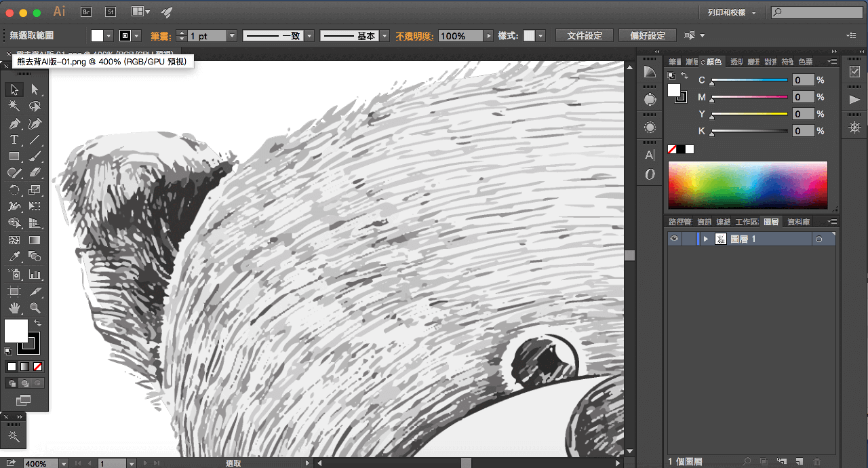This screenshot has height=468, width=868.
Task: Toggle the target circle of 圖層 1
Action: point(819,239)
